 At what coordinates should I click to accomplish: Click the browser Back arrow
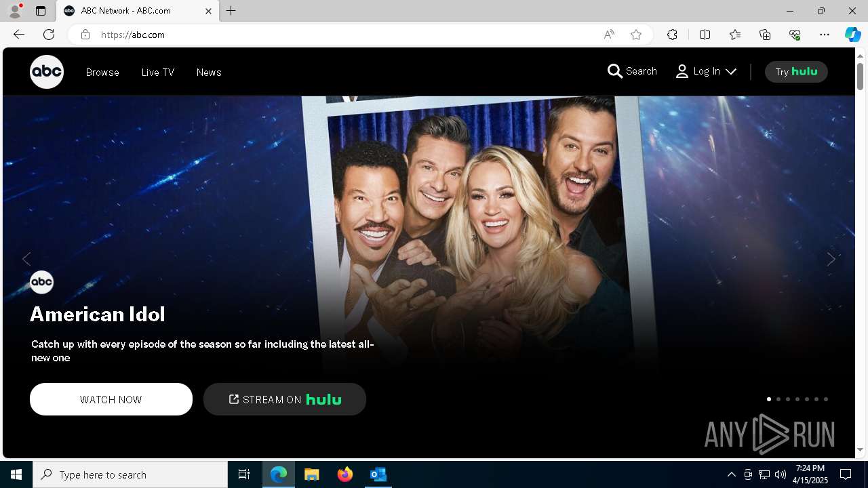19,35
